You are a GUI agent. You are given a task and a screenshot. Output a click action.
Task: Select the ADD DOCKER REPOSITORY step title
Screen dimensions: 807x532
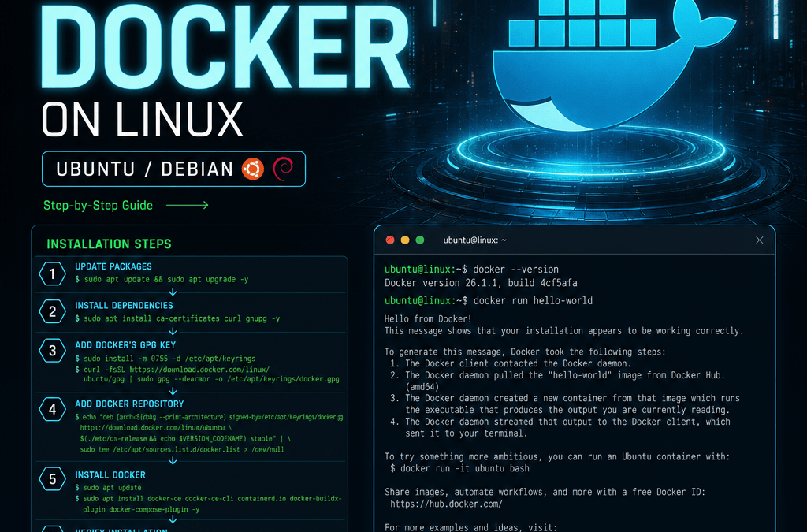point(129,404)
